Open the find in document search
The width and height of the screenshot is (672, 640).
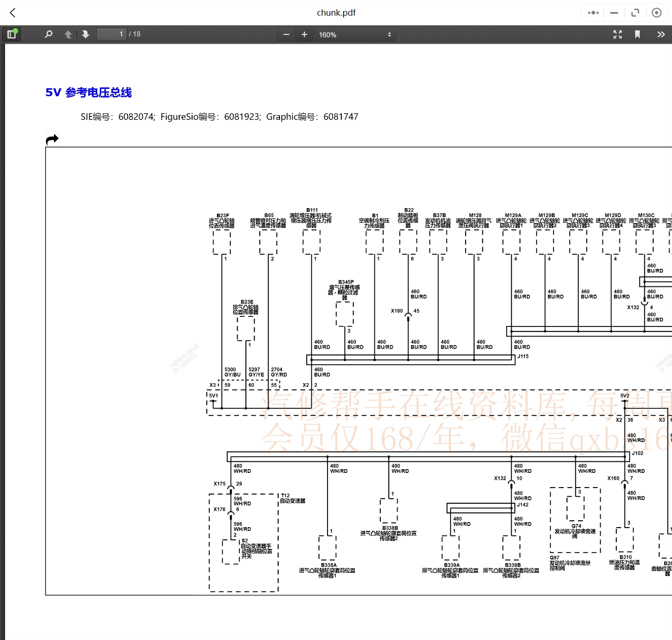click(48, 34)
